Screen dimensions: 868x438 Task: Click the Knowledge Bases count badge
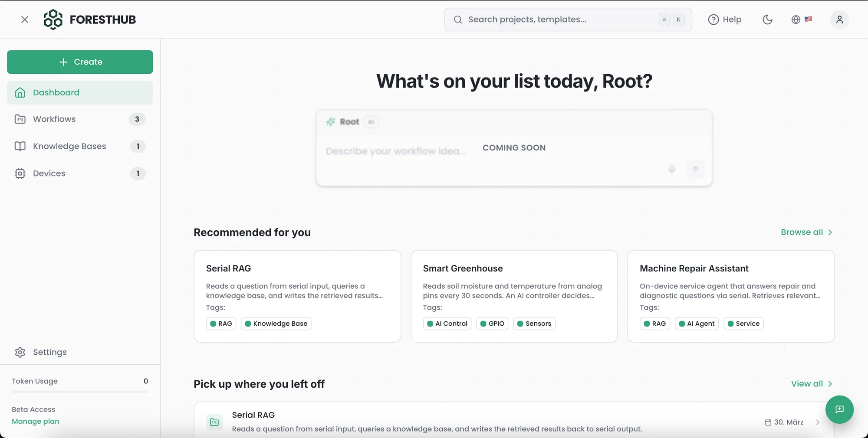[138, 146]
